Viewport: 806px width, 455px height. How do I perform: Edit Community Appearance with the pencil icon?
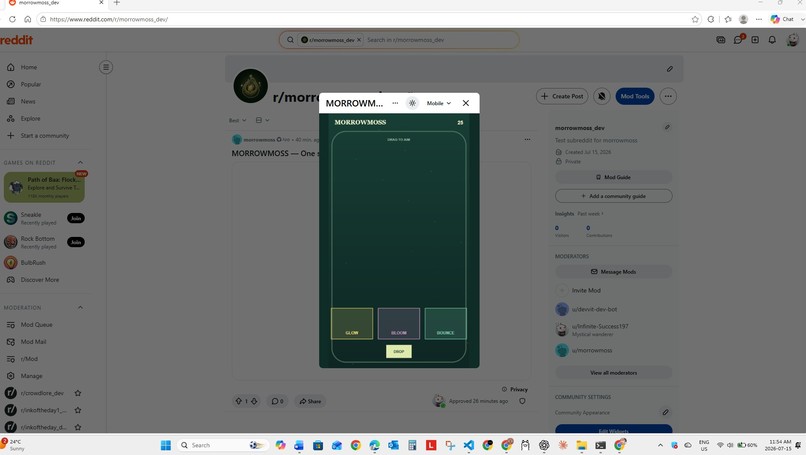point(665,412)
